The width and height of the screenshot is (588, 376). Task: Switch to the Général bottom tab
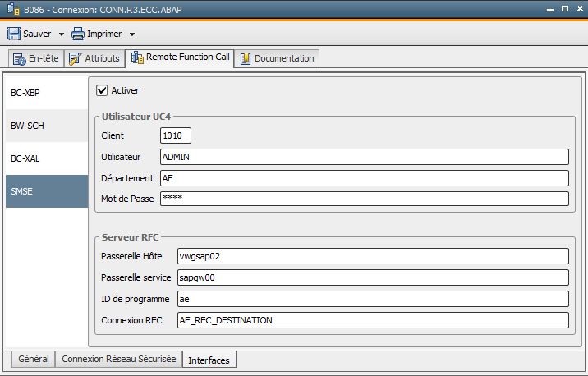tap(34, 359)
